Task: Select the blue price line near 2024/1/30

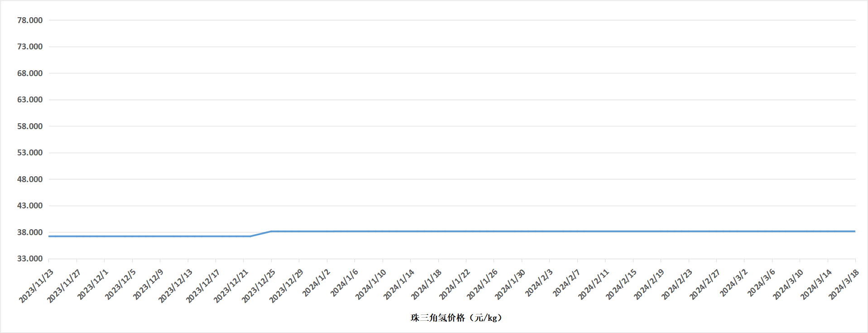Action: [x=522, y=232]
